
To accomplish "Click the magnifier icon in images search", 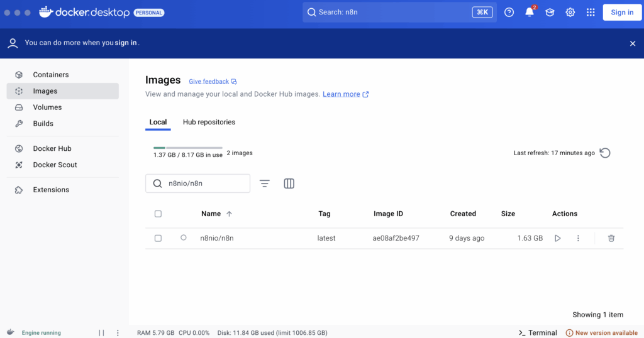I will tap(157, 183).
